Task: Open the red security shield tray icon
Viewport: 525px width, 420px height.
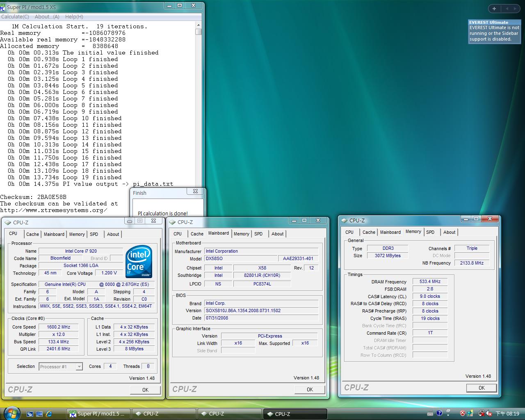Action: (463, 413)
